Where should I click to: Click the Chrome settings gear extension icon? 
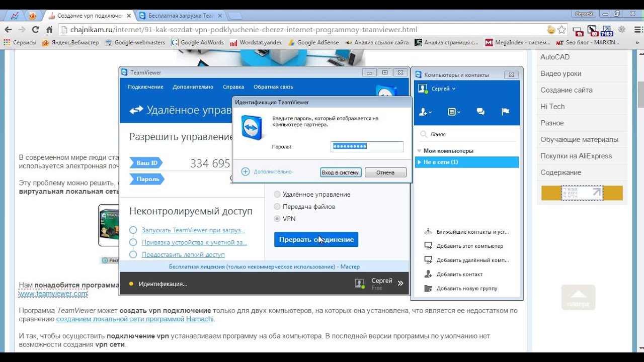coord(622,30)
